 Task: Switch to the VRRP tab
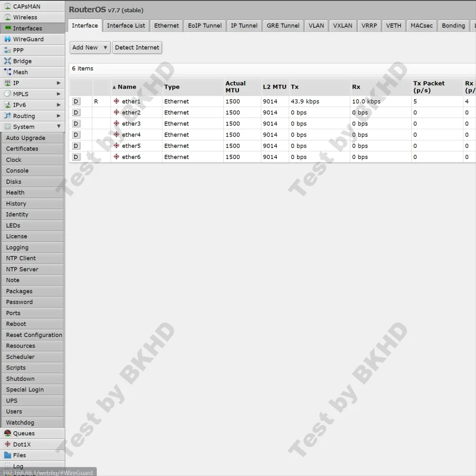pos(369,26)
